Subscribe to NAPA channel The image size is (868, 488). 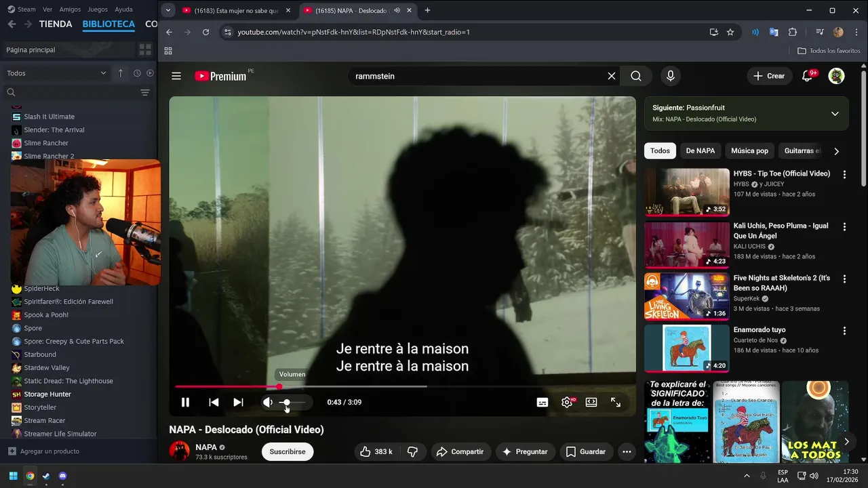pos(288,451)
